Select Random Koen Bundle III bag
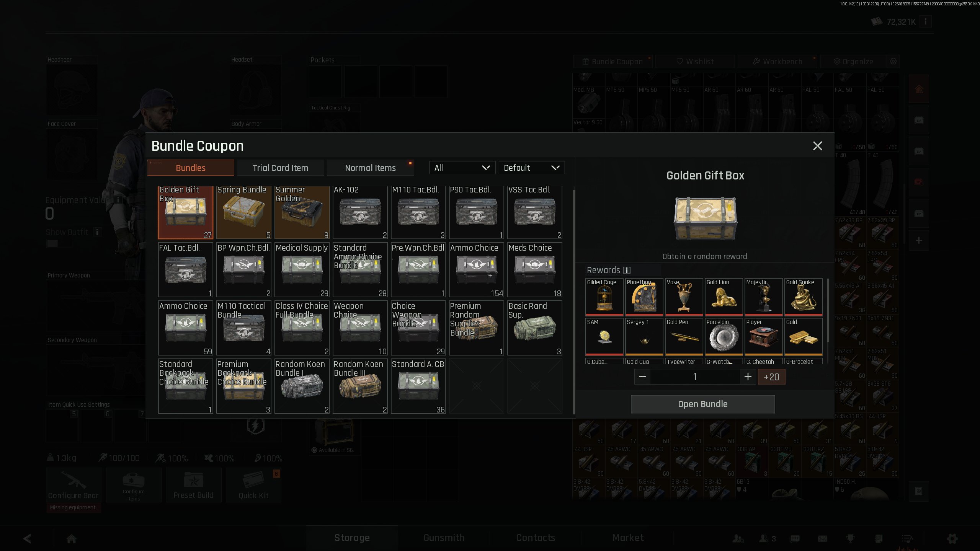 point(360,386)
